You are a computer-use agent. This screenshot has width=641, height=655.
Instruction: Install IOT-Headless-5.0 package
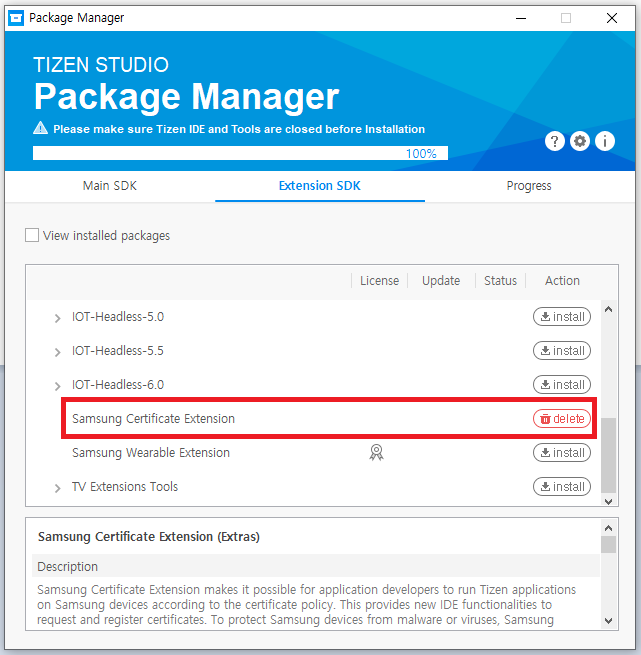562,317
